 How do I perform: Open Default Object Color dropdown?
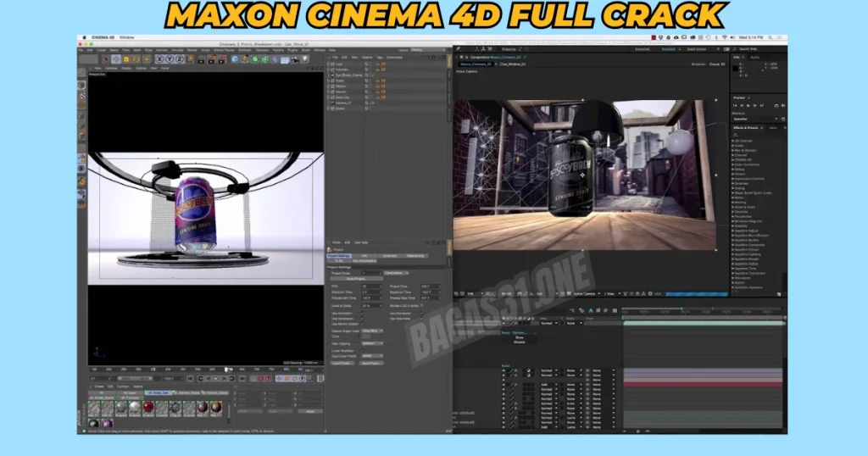[373, 331]
